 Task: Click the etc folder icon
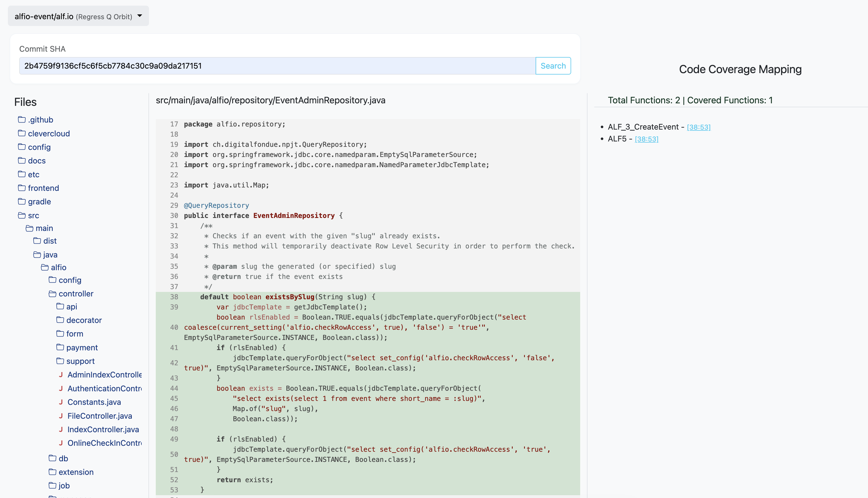click(22, 174)
